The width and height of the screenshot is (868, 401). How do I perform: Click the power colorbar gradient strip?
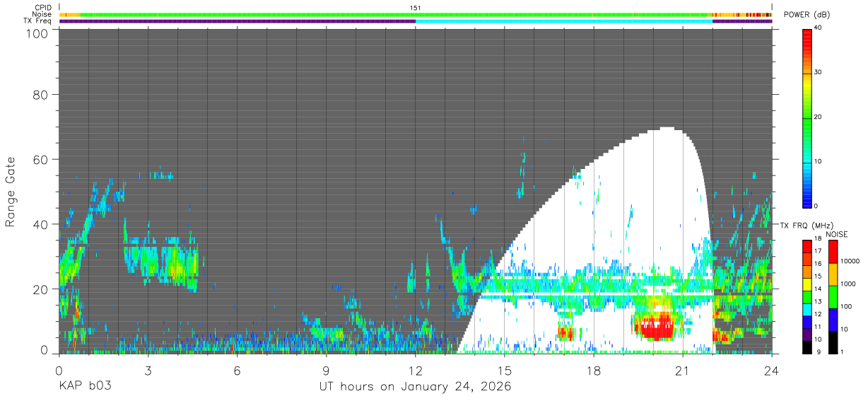807,117
